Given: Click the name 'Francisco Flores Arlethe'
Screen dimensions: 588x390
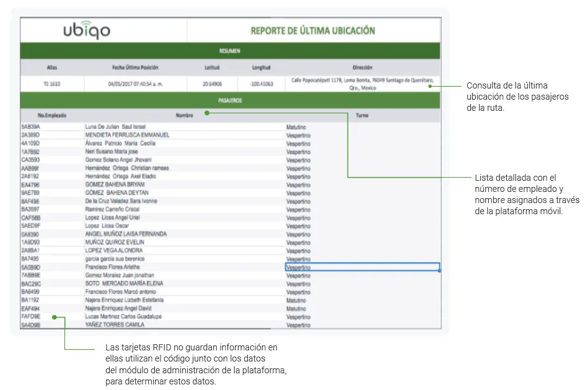Looking at the screenshot, I should 113,267.
